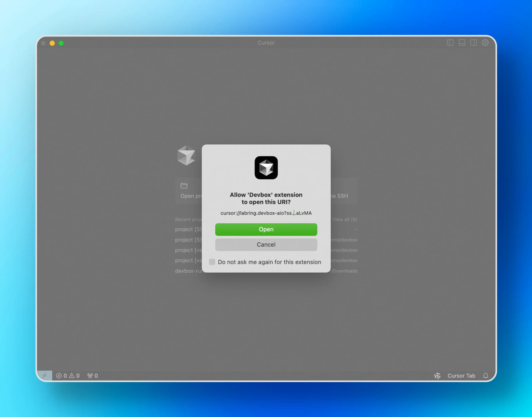Click the green maximize window button
This screenshot has width=532, height=417.
pyautogui.click(x=61, y=43)
